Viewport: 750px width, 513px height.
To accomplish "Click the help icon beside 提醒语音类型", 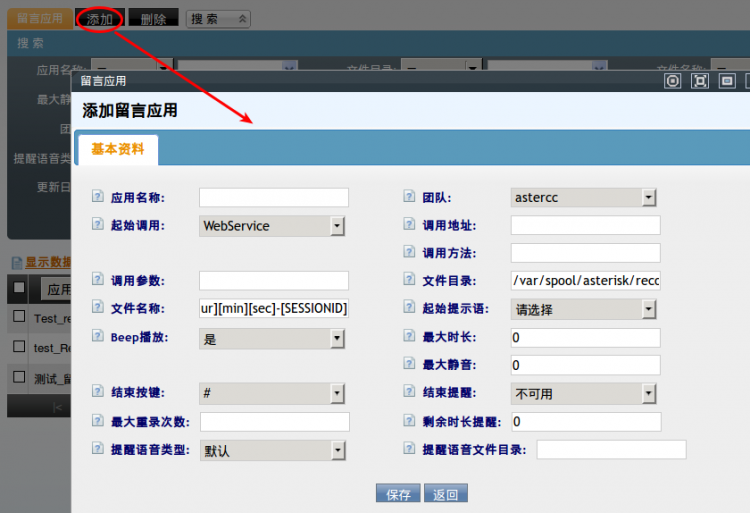I will coord(98,450).
